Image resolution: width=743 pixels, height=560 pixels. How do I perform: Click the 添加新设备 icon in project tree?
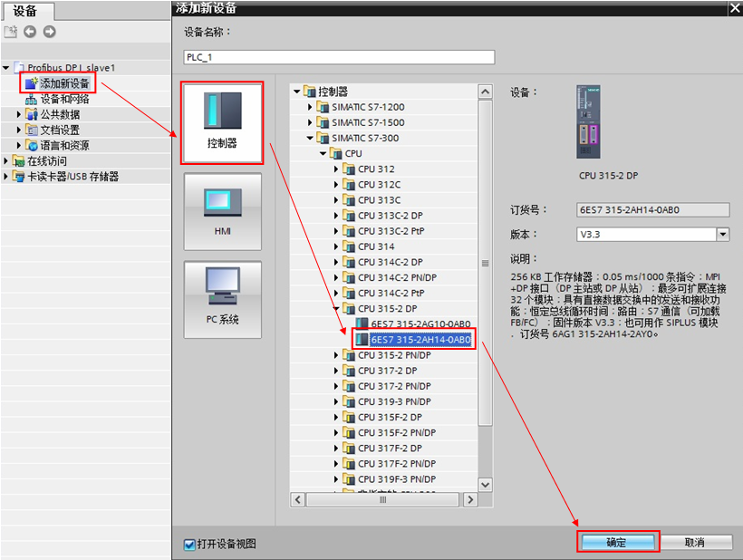(x=32, y=83)
